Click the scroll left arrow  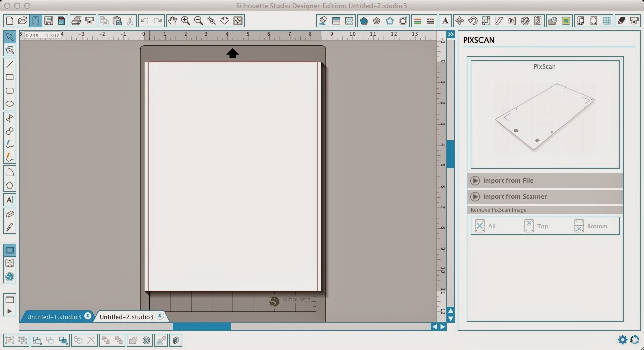click(434, 327)
